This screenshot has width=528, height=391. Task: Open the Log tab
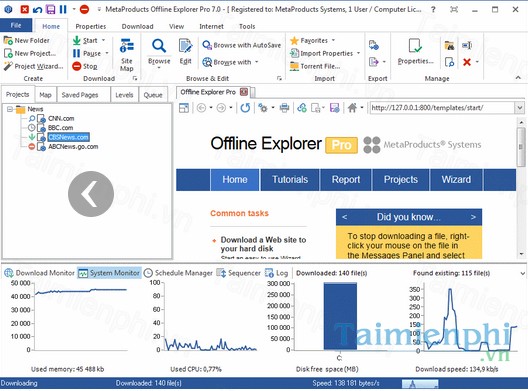pos(276,273)
